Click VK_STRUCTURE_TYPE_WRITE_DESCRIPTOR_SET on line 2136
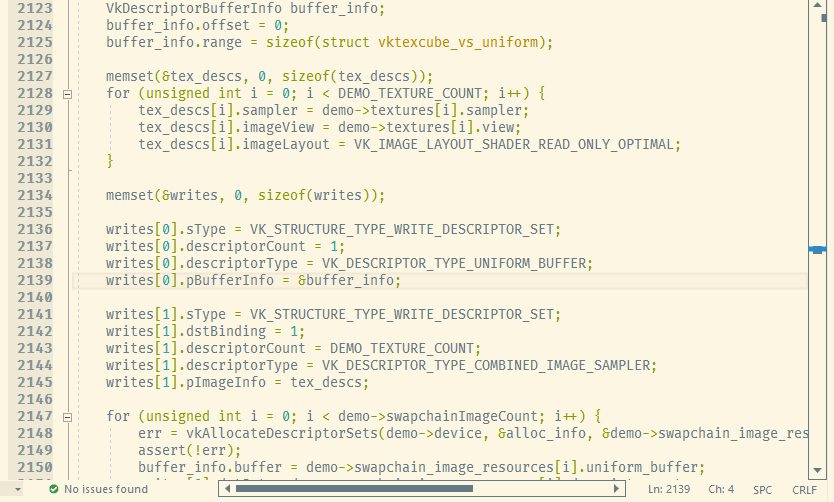This screenshot has width=834, height=502. (x=402, y=230)
